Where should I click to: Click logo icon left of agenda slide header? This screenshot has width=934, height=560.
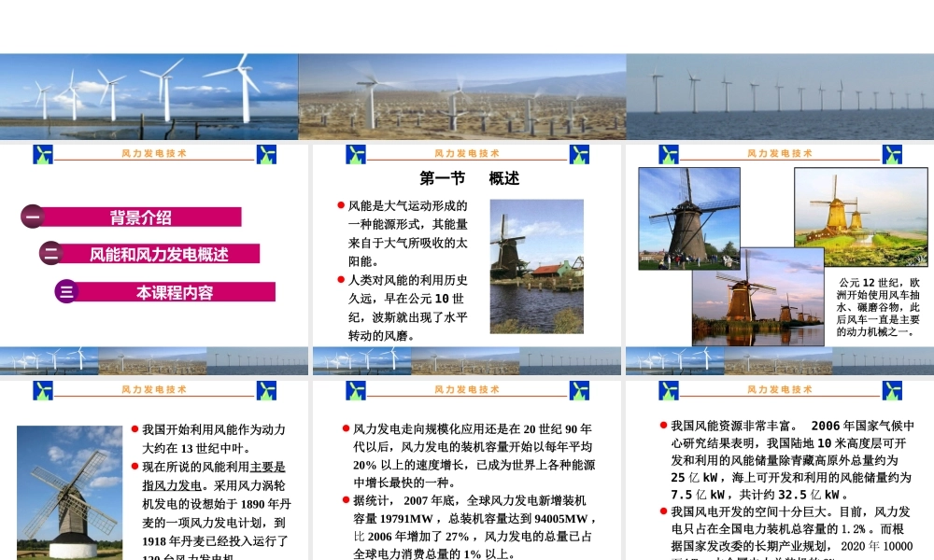point(43,154)
